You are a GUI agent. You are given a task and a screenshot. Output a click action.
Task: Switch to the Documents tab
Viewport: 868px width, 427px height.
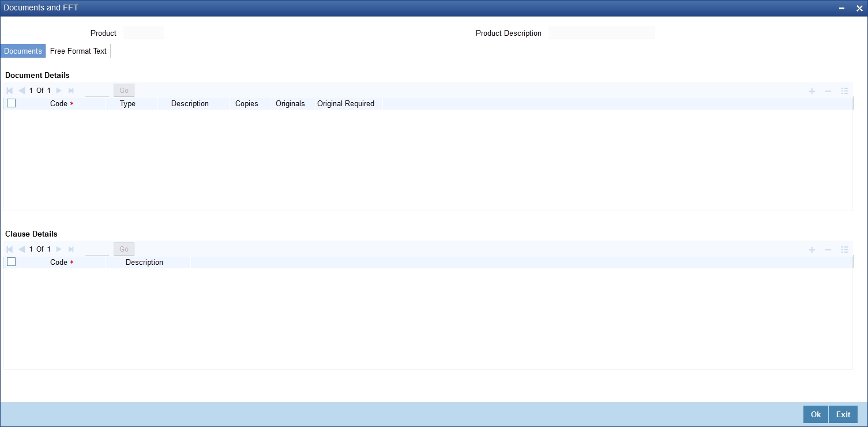point(23,51)
